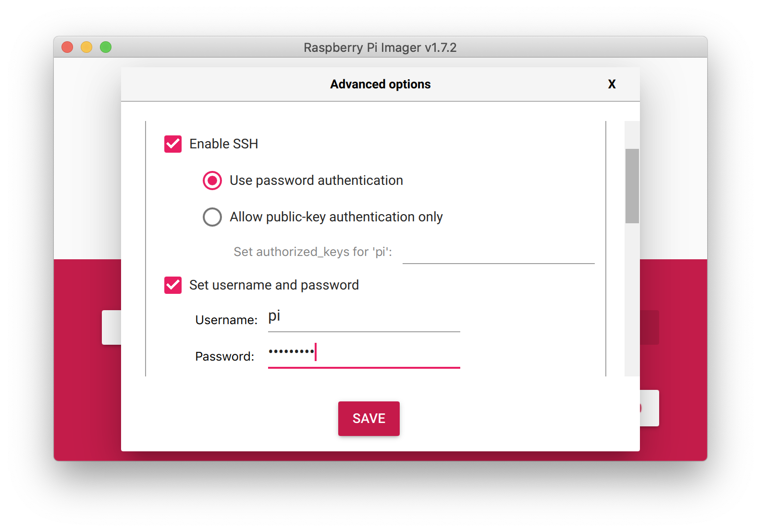Click the "Enable SSH" label text
The image size is (761, 532).
223,144
